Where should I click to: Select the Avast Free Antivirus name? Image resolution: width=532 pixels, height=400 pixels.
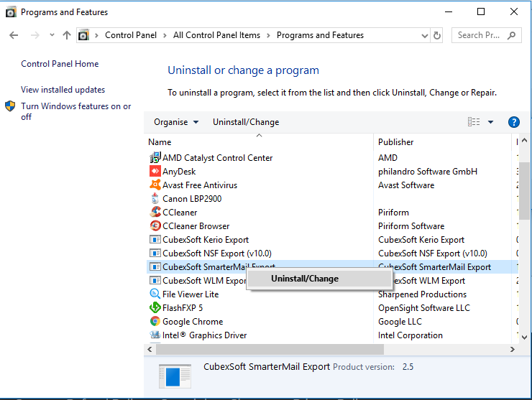pos(200,185)
